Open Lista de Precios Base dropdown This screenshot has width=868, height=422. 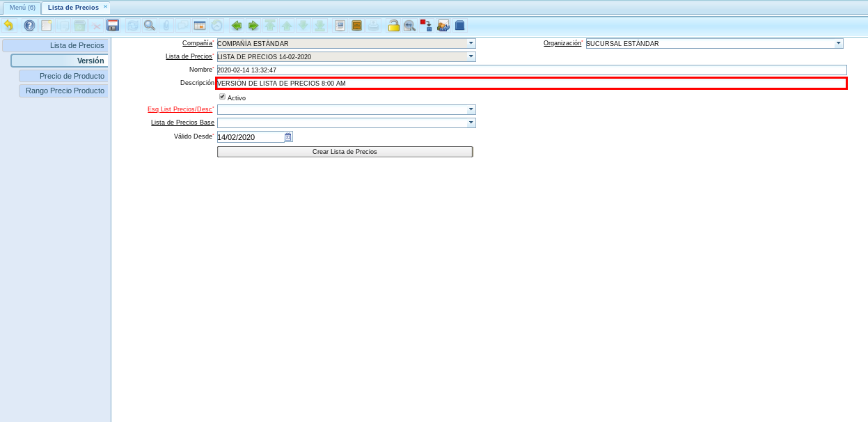pos(471,123)
